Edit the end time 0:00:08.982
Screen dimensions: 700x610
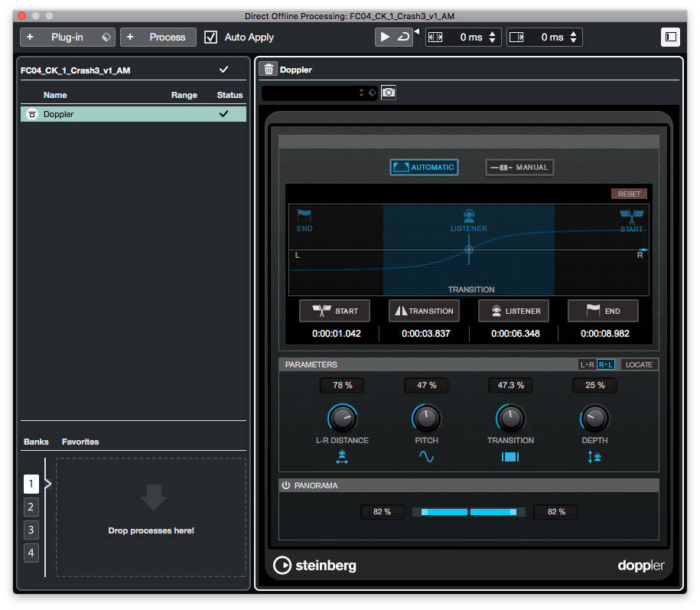pos(605,334)
